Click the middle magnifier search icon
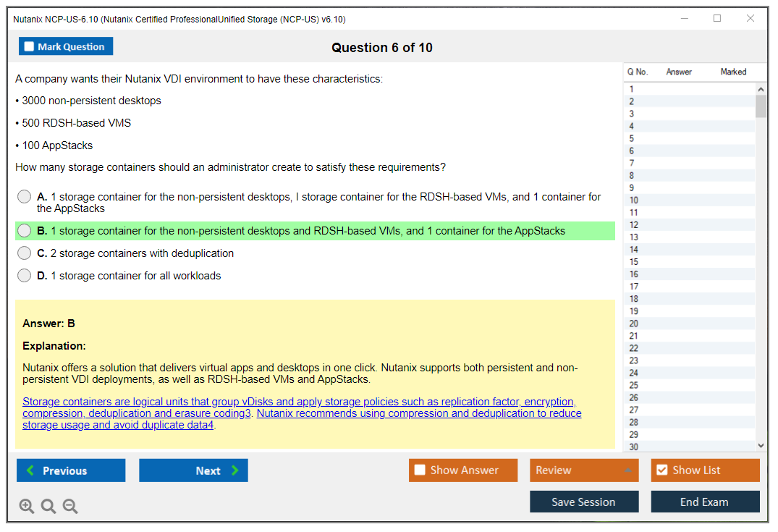 click(48, 506)
